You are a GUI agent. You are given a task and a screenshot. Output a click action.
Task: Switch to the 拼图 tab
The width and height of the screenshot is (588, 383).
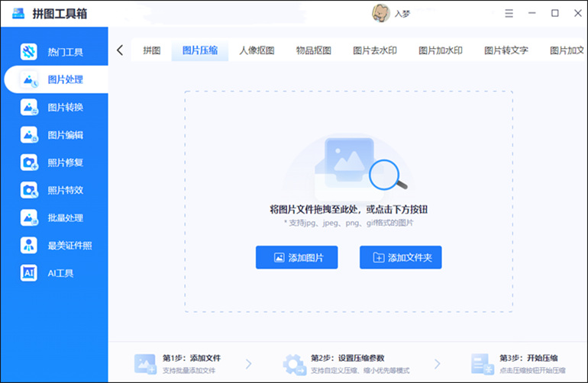pos(152,50)
